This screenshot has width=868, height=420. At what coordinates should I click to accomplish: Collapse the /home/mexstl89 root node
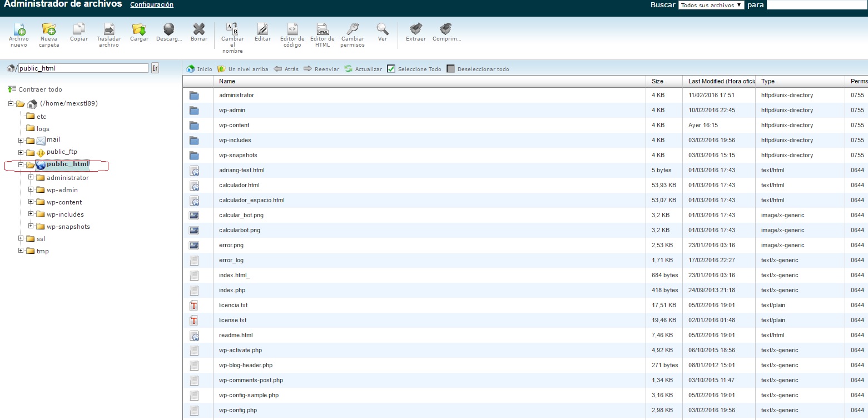(x=11, y=103)
